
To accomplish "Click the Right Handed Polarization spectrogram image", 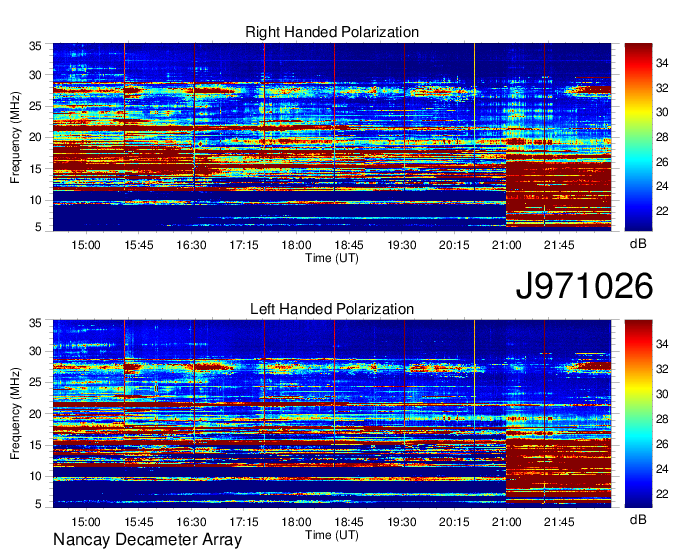I will (x=332, y=137).
